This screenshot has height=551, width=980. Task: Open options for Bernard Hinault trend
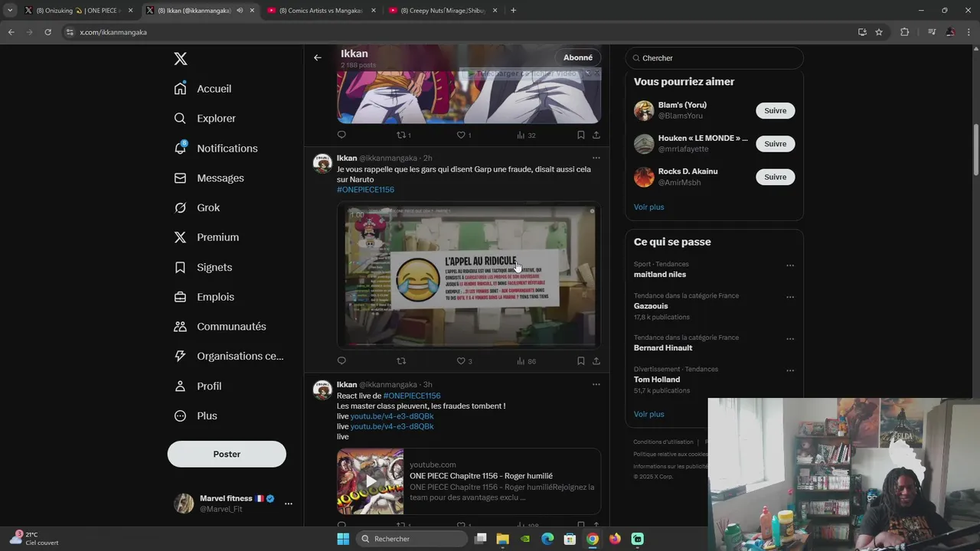pyautogui.click(x=790, y=339)
